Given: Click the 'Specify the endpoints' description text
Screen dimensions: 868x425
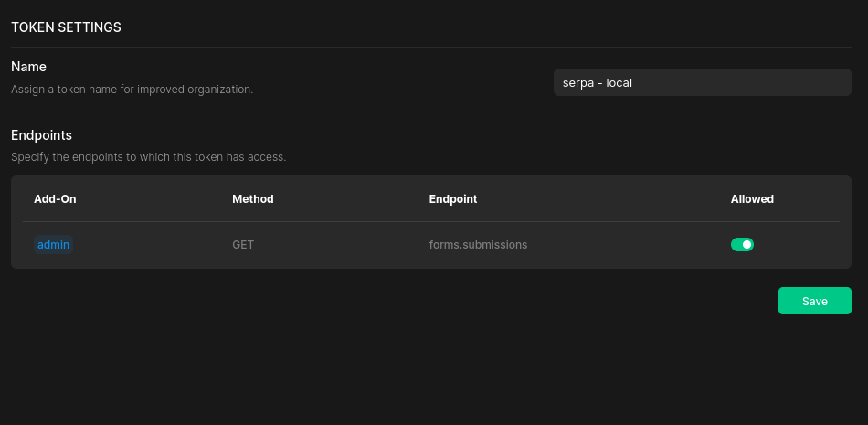Looking at the screenshot, I should [x=148, y=157].
